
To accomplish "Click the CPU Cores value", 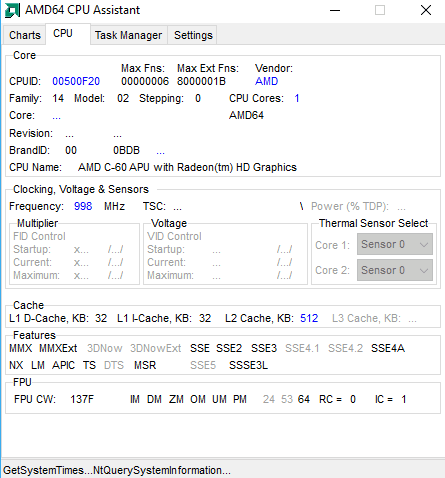I will tap(297, 98).
